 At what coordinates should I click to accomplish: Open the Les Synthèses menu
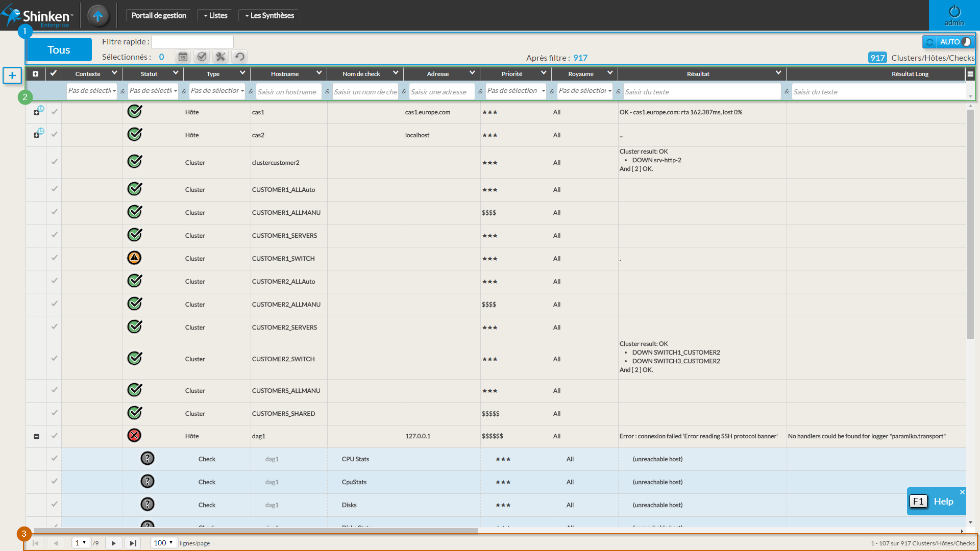click(269, 15)
